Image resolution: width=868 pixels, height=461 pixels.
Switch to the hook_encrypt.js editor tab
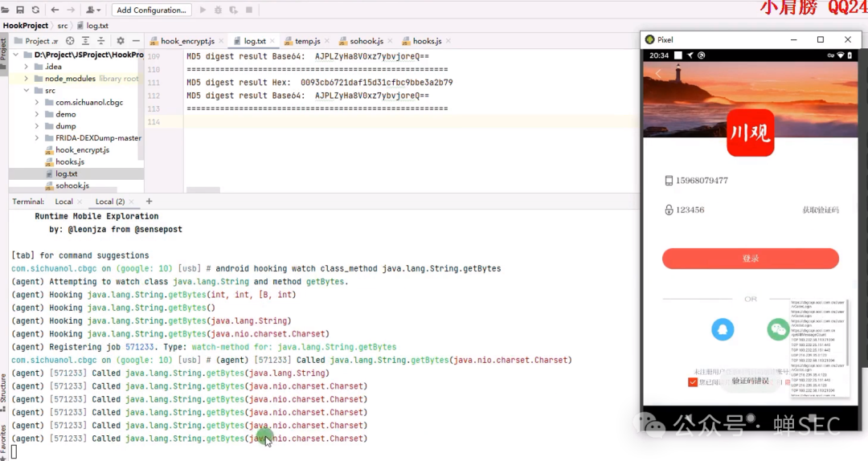[x=186, y=41]
